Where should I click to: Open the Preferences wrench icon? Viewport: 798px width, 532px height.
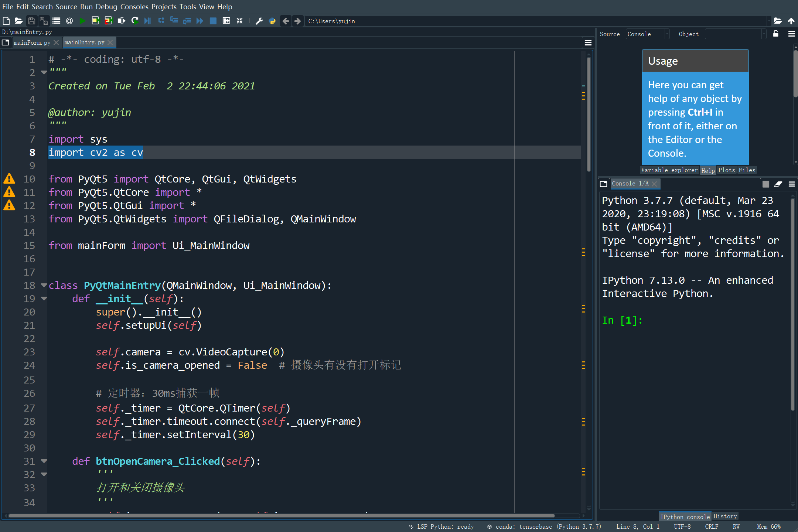pos(259,21)
